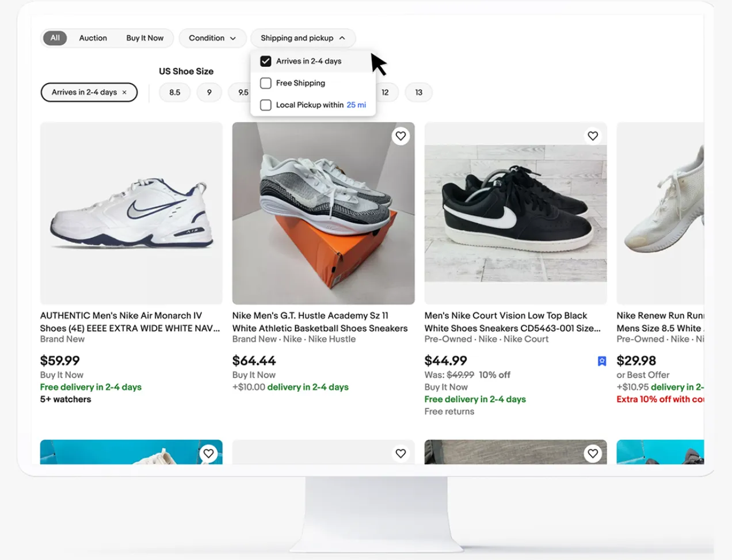
Task: Choose shoe size 13 filter
Action: tap(419, 92)
